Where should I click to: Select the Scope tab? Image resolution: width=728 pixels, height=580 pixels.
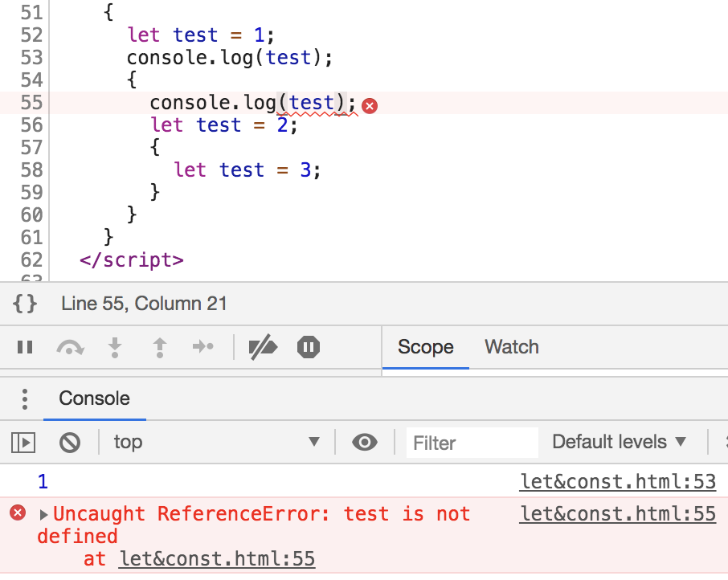point(425,347)
